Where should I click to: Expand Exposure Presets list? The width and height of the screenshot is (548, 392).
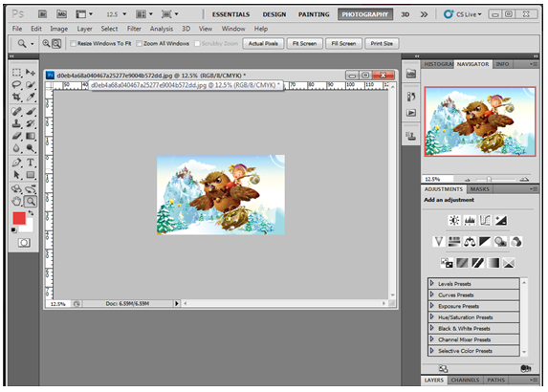432,306
